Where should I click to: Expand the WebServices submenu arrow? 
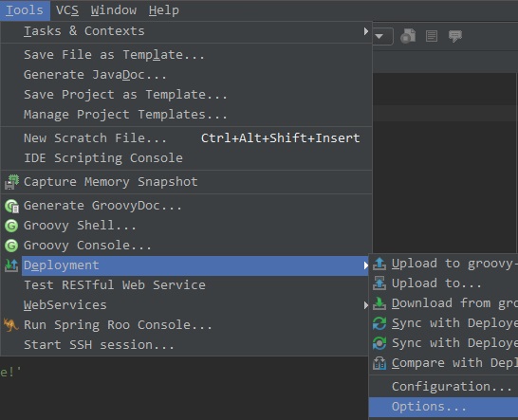tap(365, 305)
